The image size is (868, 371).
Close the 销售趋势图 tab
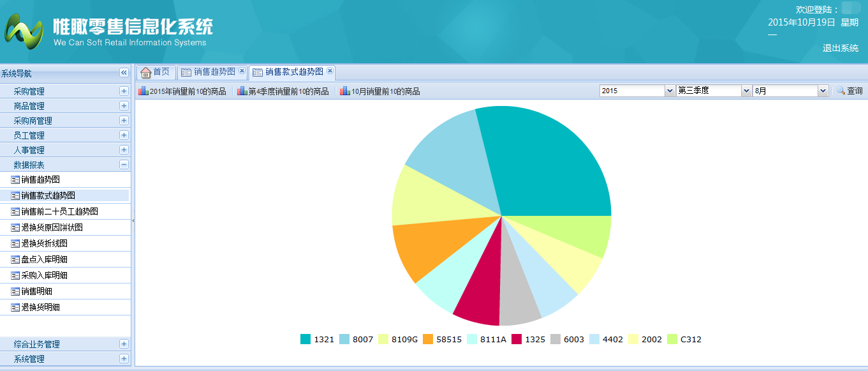(242, 72)
